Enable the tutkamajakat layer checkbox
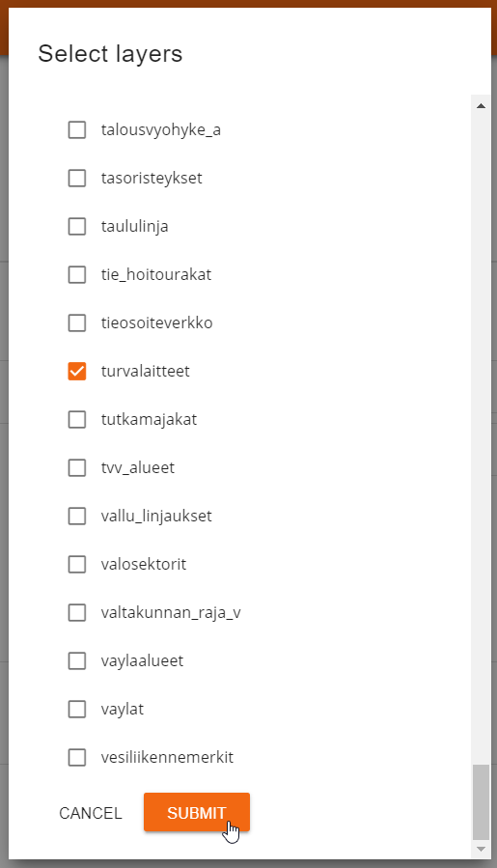This screenshot has width=497, height=868. (77, 420)
